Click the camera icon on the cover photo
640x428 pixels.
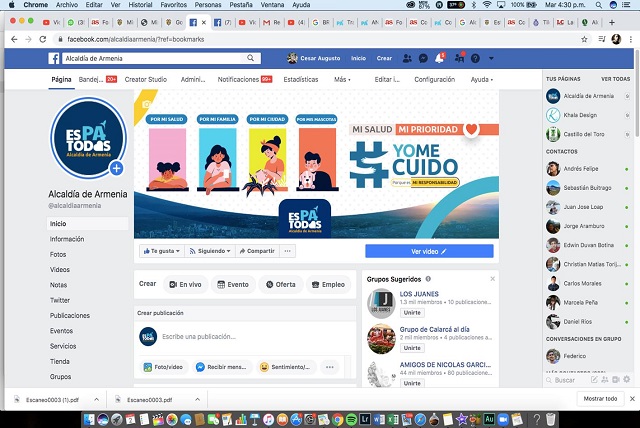[146, 104]
